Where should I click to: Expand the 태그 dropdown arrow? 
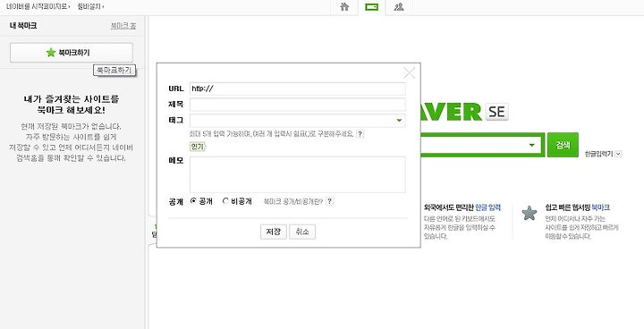pos(399,121)
